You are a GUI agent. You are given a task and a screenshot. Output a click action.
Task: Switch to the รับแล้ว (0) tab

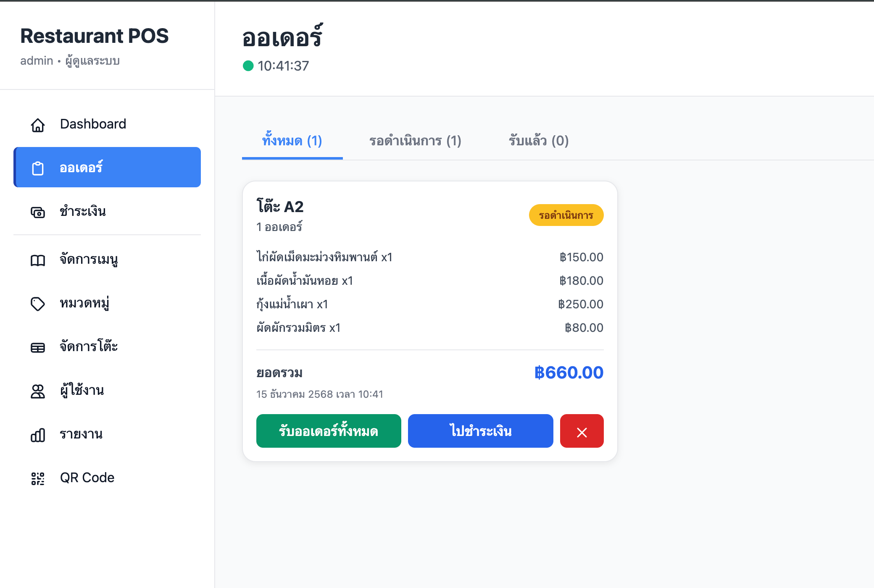pos(539,141)
